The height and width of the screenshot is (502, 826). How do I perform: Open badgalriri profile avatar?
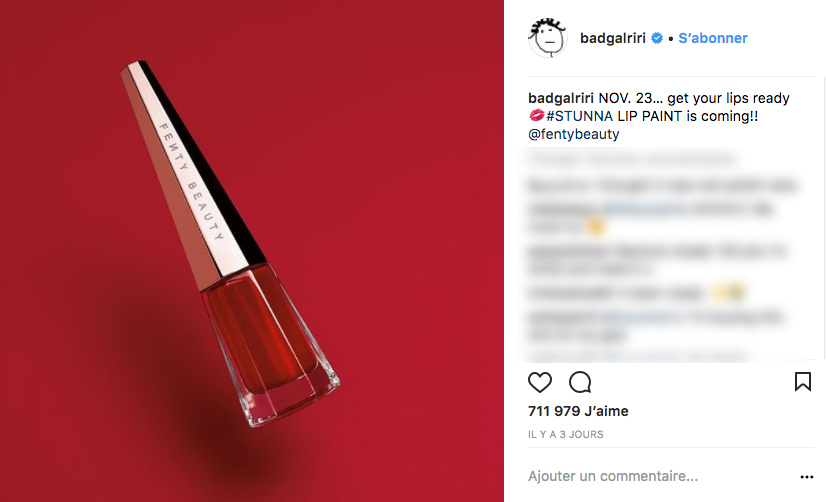click(x=548, y=38)
